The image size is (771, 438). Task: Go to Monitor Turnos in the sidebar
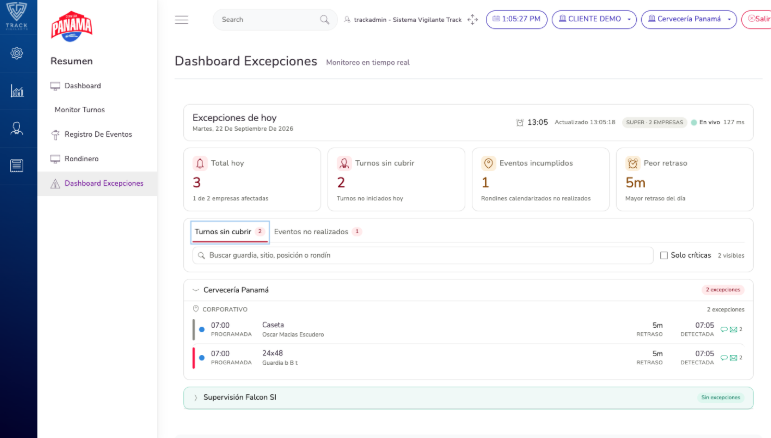coord(80,110)
